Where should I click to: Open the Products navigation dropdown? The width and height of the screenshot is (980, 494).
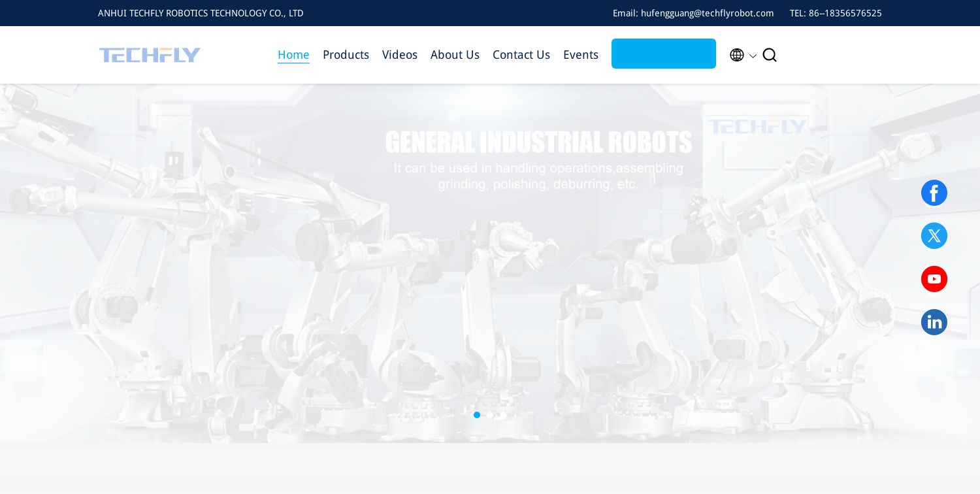(x=346, y=55)
